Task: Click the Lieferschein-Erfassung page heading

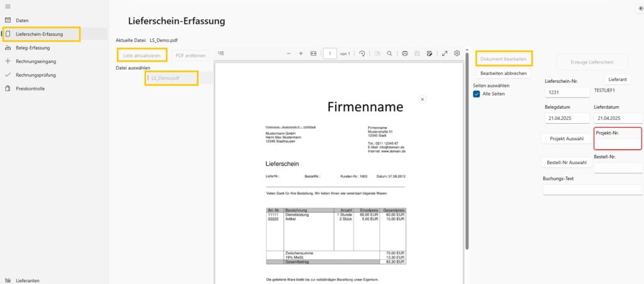Action: tap(177, 21)
